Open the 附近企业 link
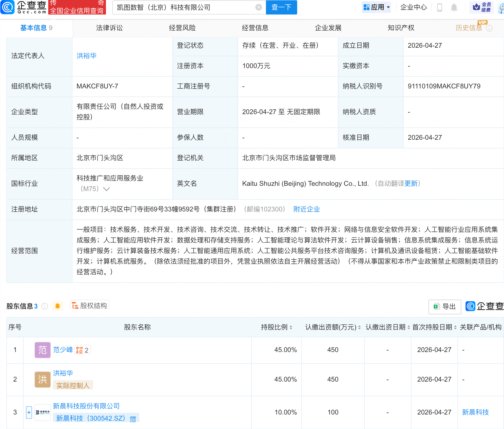Screen dimensions: 504x429 (x=307, y=209)
